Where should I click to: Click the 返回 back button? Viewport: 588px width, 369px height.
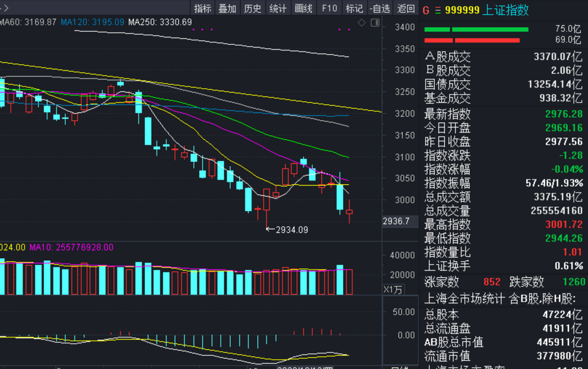click(406, 8)
